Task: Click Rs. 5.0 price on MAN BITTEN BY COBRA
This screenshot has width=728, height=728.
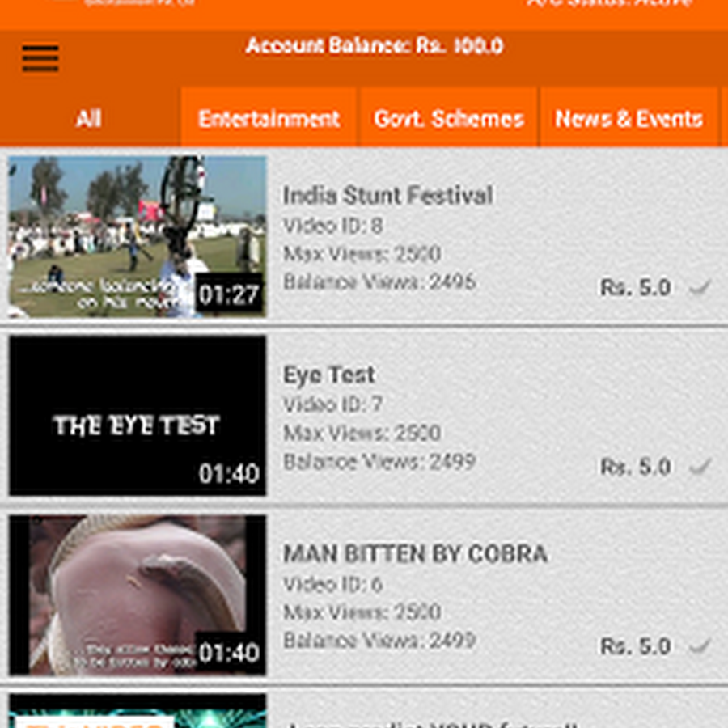Action: (636, 645)
